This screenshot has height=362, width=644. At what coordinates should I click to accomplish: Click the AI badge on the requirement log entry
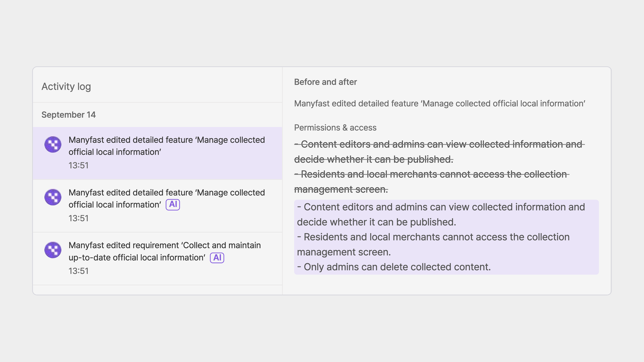(217, 257)
